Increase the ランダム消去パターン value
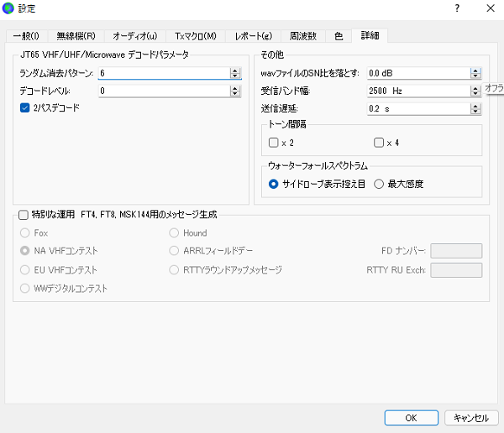Screen dimensions: 504x433 (234, 70)
